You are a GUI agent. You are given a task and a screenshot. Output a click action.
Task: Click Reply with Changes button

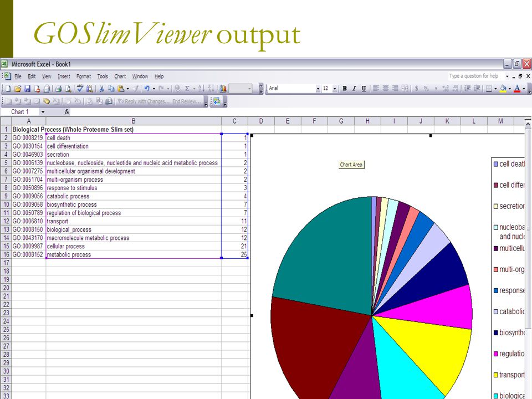point(144,101)
